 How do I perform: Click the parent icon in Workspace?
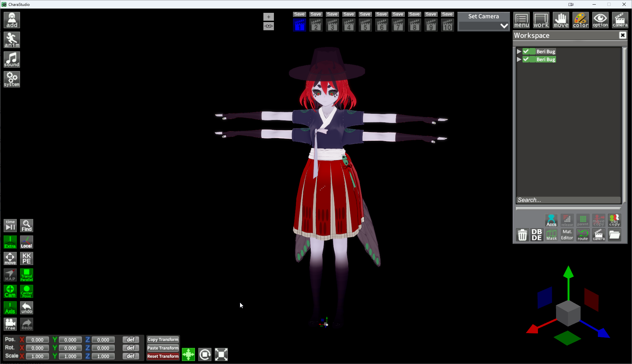pos(583,220)
